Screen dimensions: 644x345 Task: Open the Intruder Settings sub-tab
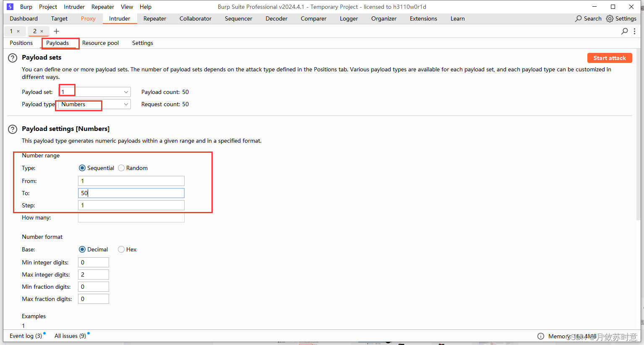[143, 43]
